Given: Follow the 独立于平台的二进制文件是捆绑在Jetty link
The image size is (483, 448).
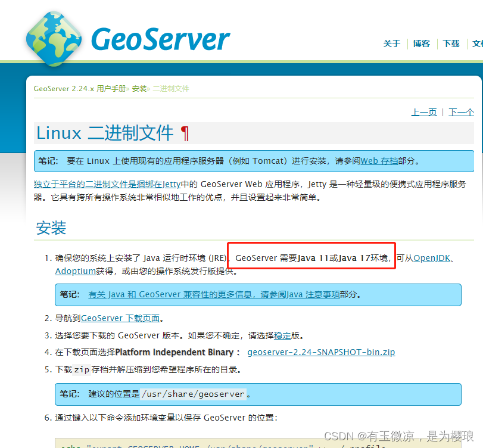Looking at the screenshot, I should point(107,184).
